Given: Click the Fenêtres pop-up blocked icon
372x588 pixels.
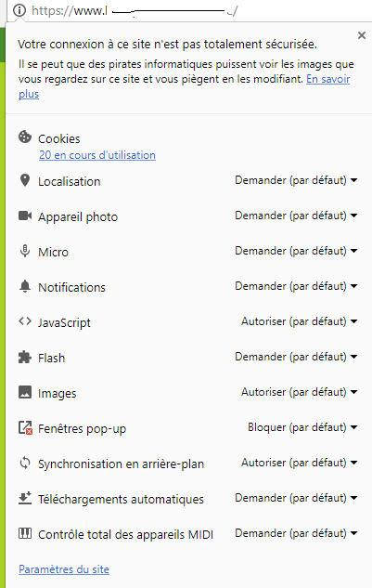Looking at the screenshot, I should [25, 427].
